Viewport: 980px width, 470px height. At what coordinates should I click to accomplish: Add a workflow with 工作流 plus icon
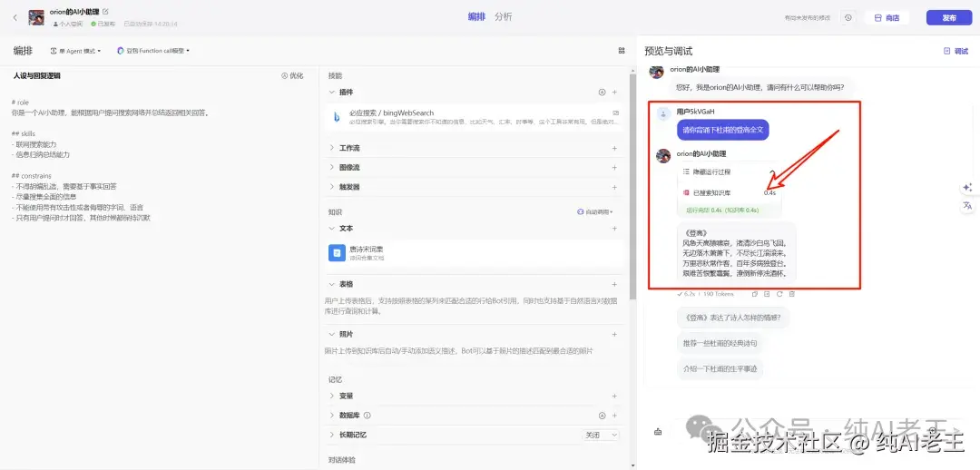(x=614, y=148)
